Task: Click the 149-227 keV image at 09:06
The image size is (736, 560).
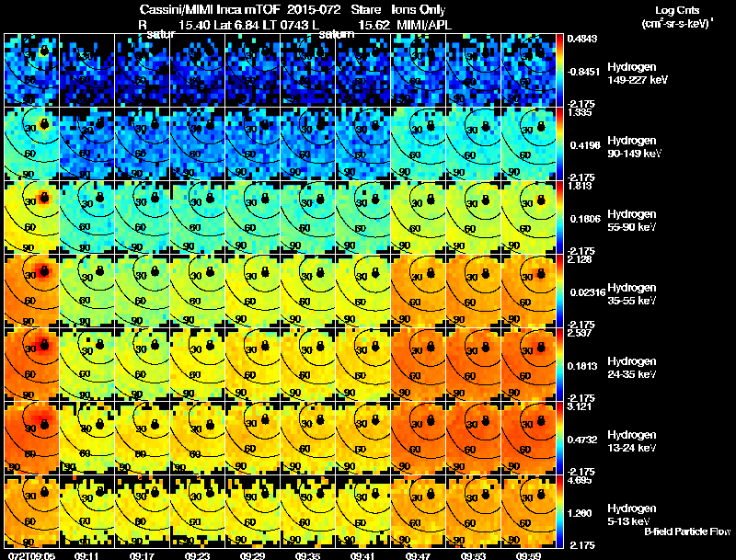Action: (31, 70)
